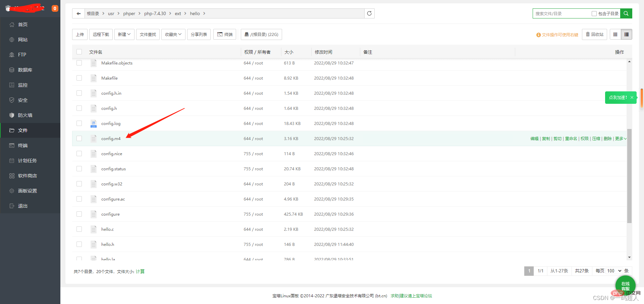Image resolution: width=644 pixels, height=304 pixels.
Task: Check the Makefile row checkbox
Action: (x=79, y=78)
